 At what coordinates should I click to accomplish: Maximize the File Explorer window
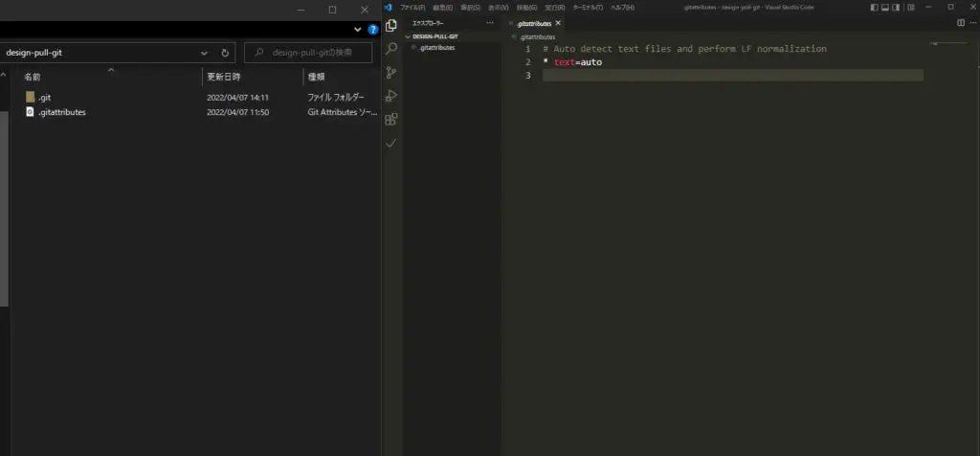(332, 10)
